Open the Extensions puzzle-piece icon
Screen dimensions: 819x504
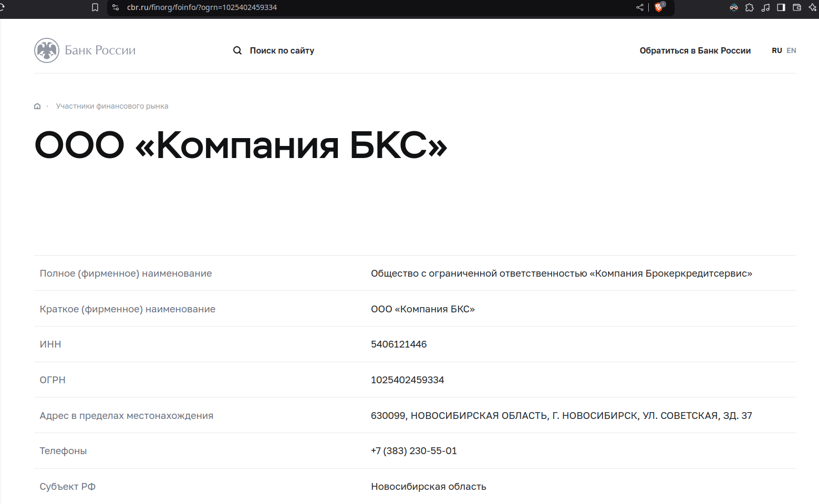pos(750,7)
